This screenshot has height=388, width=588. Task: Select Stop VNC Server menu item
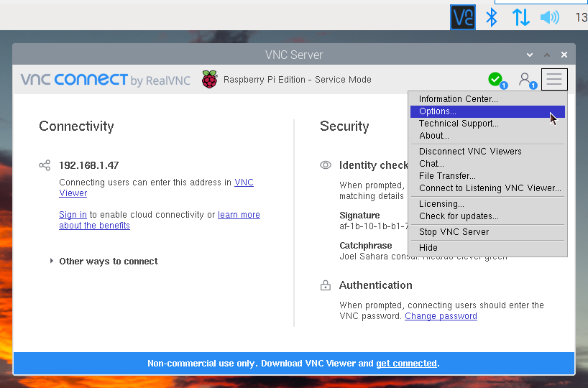(x=454, y=232)
